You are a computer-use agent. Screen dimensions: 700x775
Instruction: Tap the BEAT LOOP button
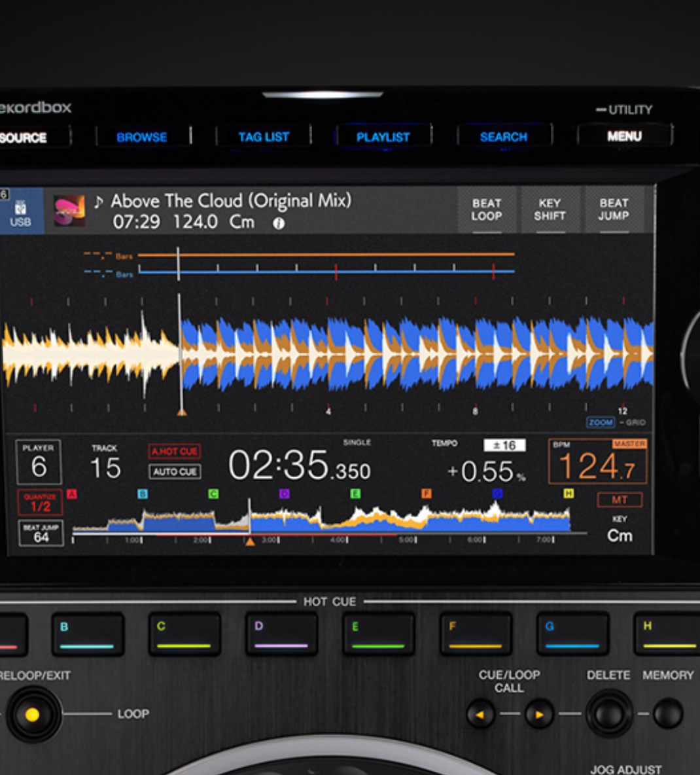coord(487,210)
